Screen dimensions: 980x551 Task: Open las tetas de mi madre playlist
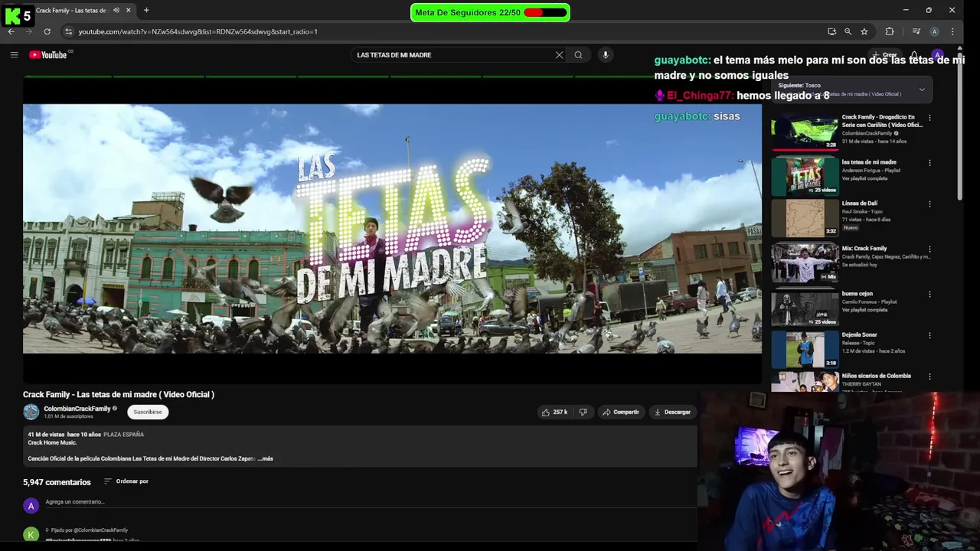[869, 162]
